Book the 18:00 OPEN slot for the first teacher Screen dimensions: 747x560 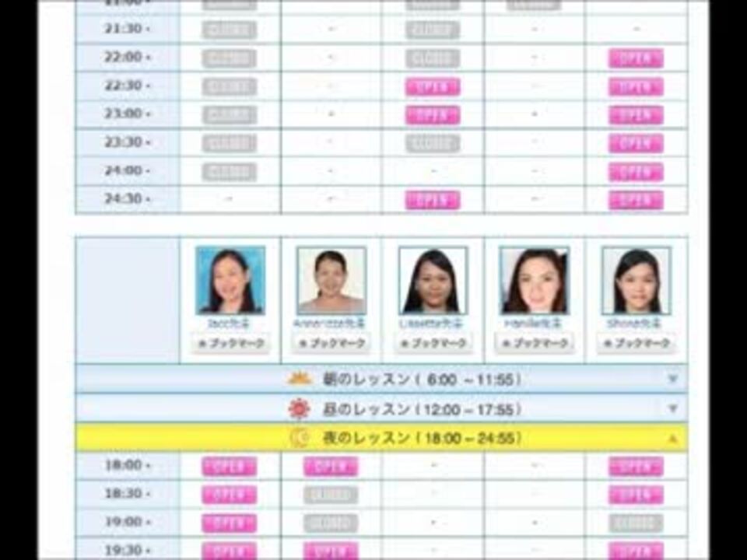229,466
